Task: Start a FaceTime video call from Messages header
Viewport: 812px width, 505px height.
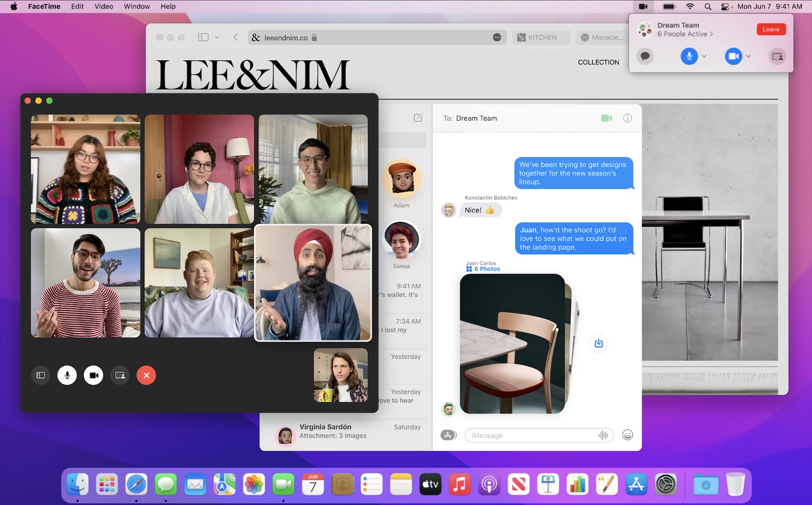Action: [606, 118]
